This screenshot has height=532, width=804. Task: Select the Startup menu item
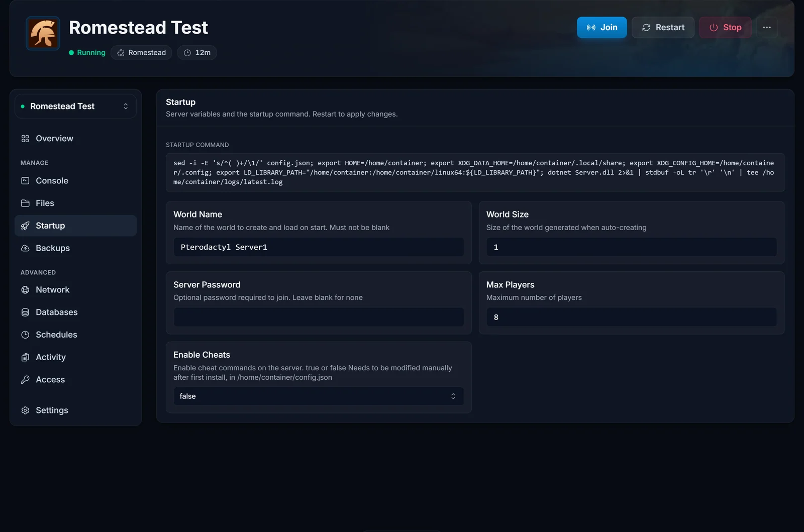pyautogui.click(x=75, y=226)
